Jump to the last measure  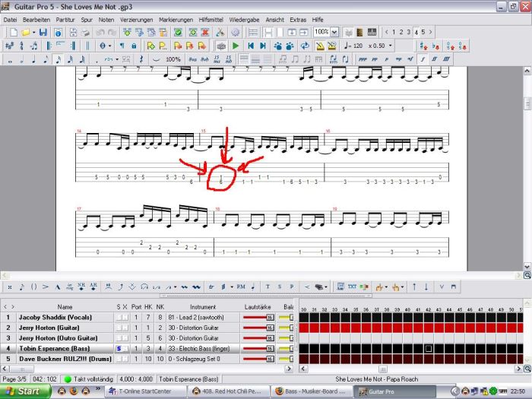(x=263, y=46)
